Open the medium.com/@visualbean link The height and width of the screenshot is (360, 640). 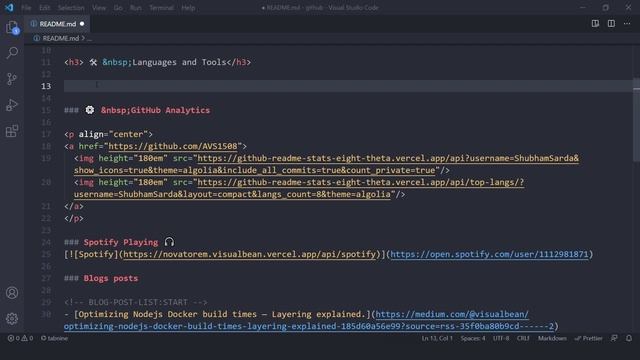coord(452,314)
